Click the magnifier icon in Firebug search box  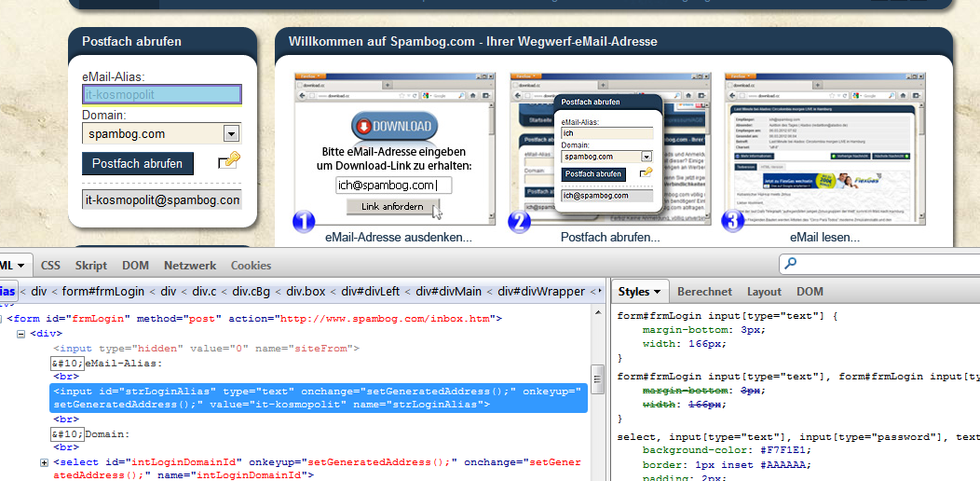tap(791, 265)
